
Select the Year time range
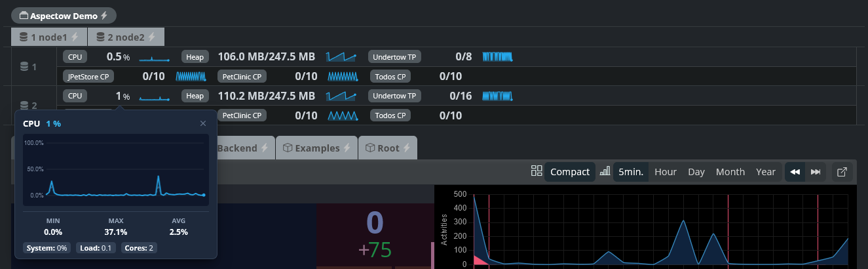[766, 172]
